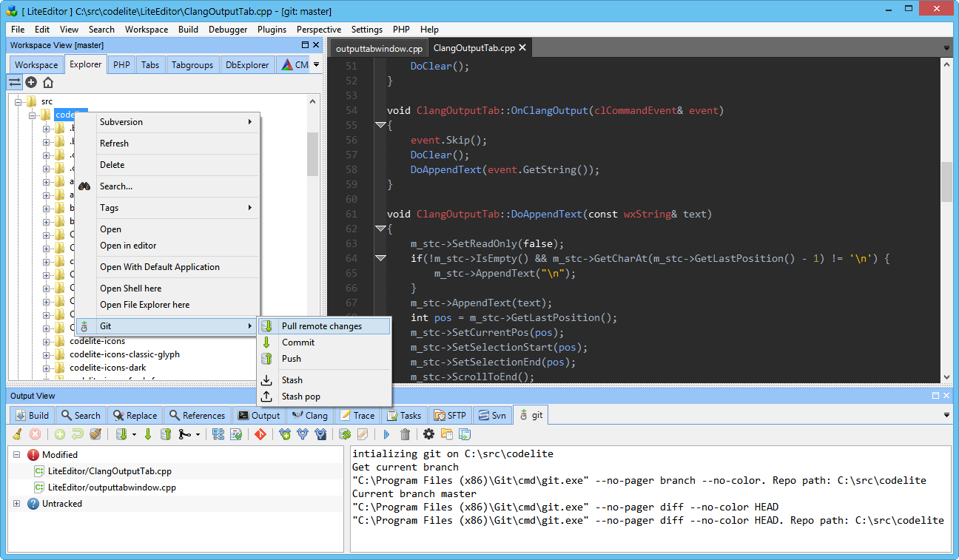Click the binoculars icon beside Search...
Screen dimensions: 959x560
coord(84,186)
